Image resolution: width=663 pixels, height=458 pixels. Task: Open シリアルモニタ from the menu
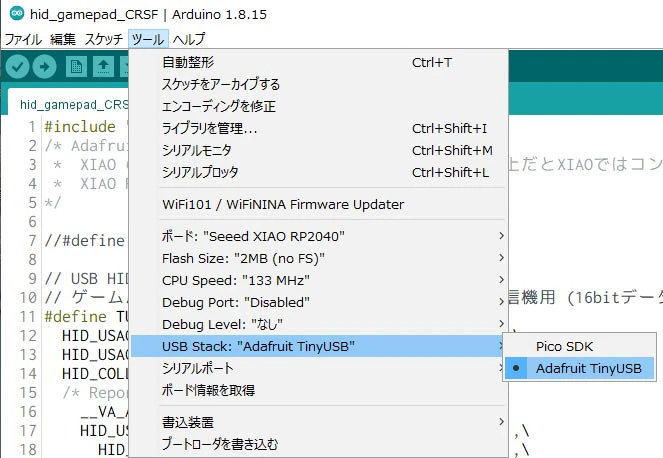[x=318, y=150]
